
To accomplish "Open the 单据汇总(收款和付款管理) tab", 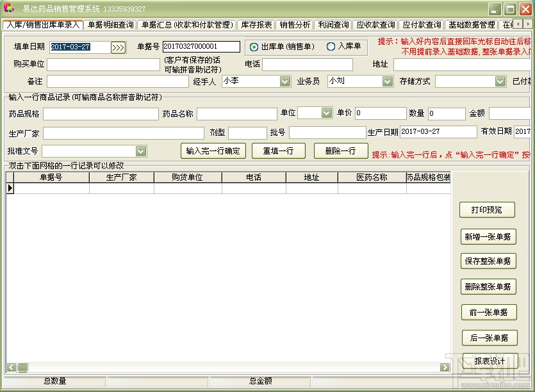I will (x=187, y=25).
